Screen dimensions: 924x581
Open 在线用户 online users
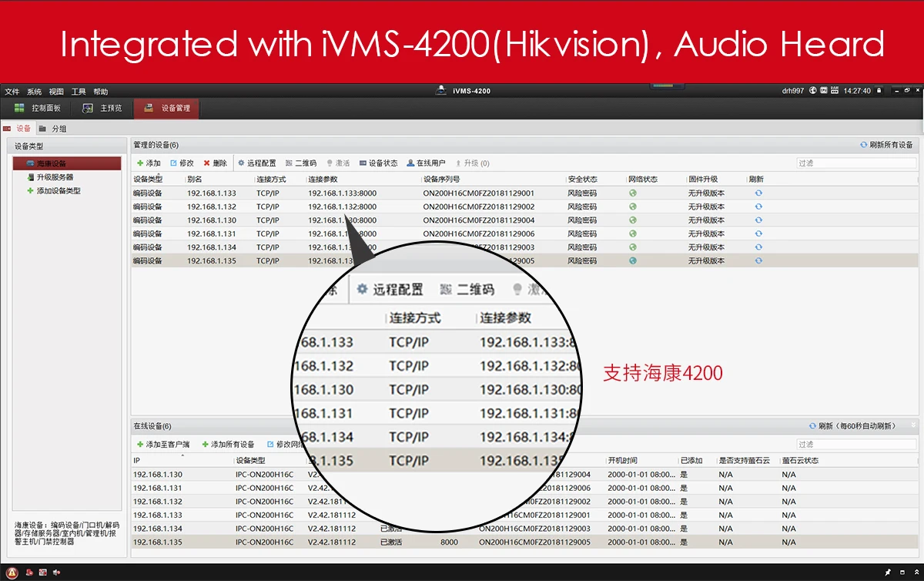(426, 163)
